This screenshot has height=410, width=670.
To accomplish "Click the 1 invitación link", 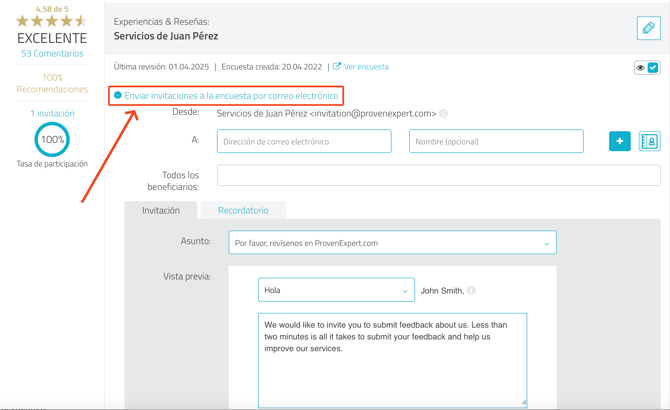I will click(52, 114).
